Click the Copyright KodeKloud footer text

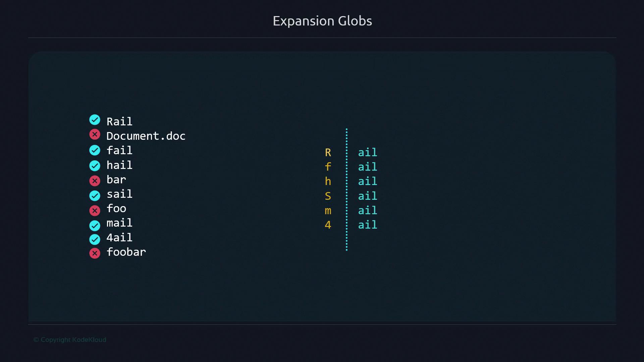(70, 340)
